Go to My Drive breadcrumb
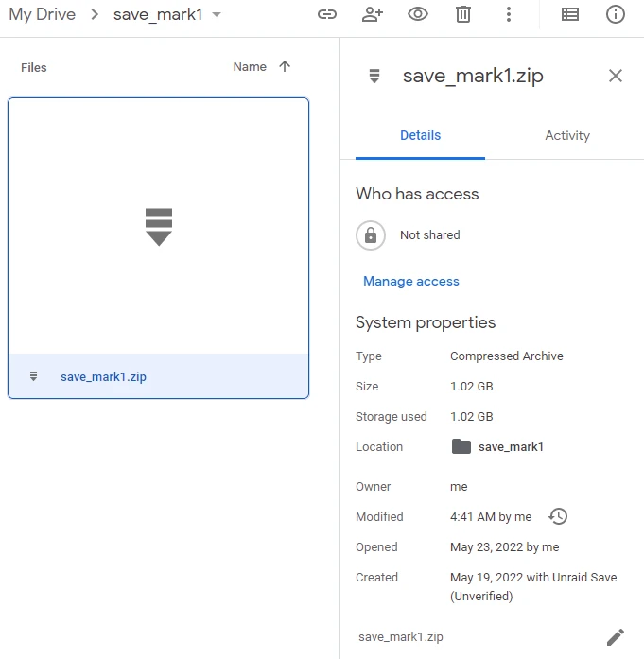Viewport: 644px width, 659px height. pyautogui.click(x=43, y=15)
